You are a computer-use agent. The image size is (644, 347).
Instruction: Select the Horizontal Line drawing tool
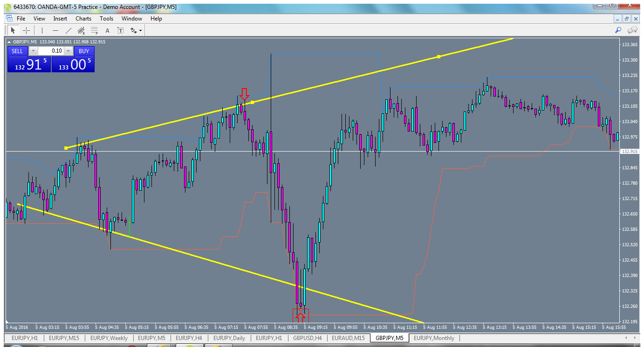tap(55, 30)
